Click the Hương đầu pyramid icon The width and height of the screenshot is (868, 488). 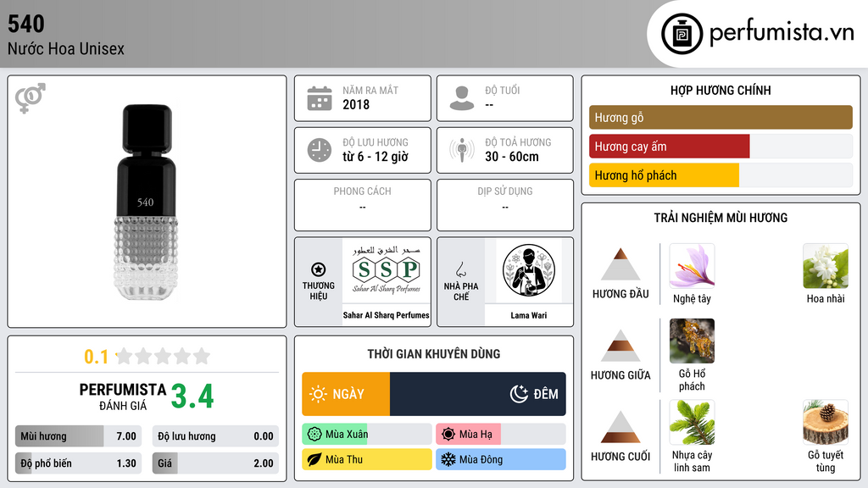(620, 264)
